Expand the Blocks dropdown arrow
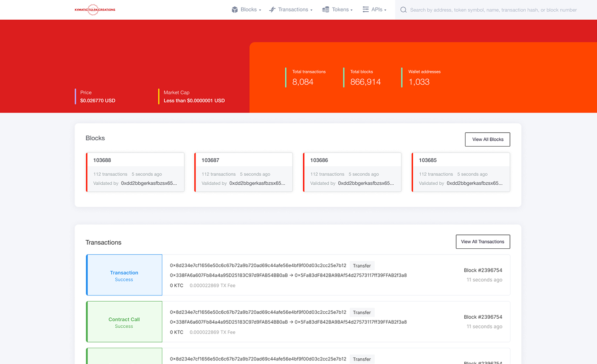The image size is (597, 364). (260, 10)
